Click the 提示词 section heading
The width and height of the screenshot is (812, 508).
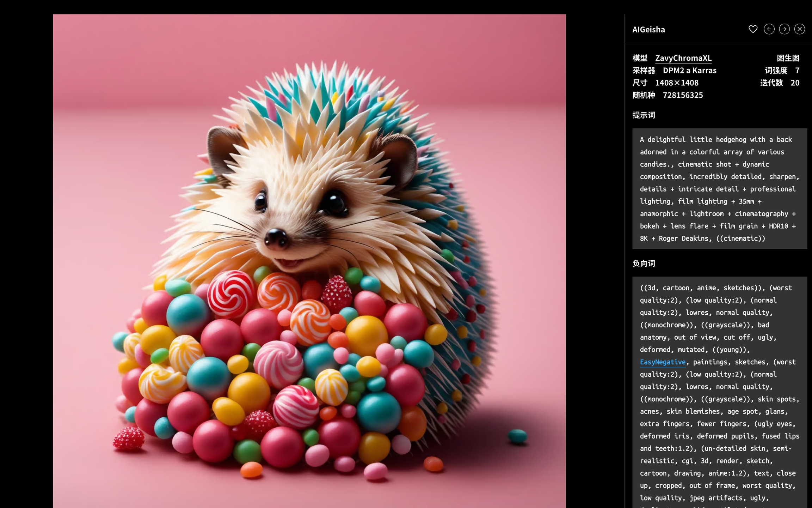click(x=644, y=115)
